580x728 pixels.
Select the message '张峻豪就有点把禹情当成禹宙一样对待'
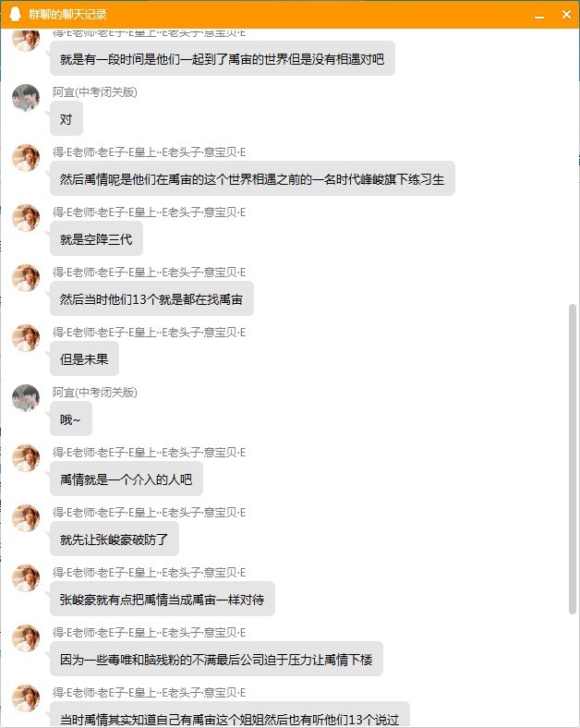(163, 600)
